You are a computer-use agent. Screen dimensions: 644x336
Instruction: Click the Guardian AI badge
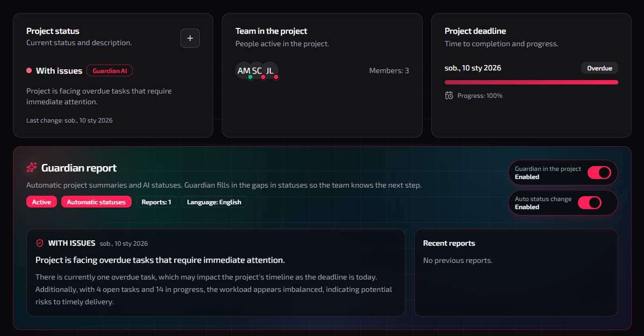coord(110,71)
